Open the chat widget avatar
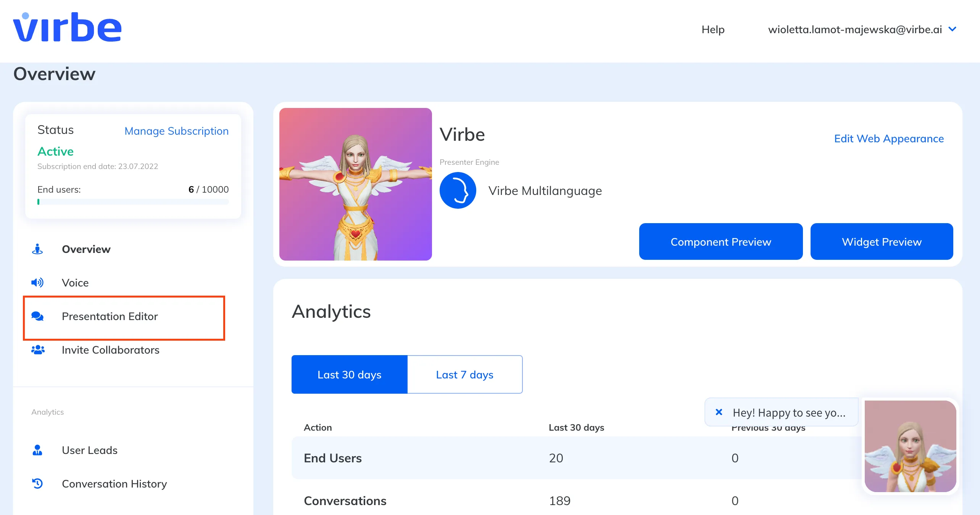The image size is (980, 515). (910, 446)
